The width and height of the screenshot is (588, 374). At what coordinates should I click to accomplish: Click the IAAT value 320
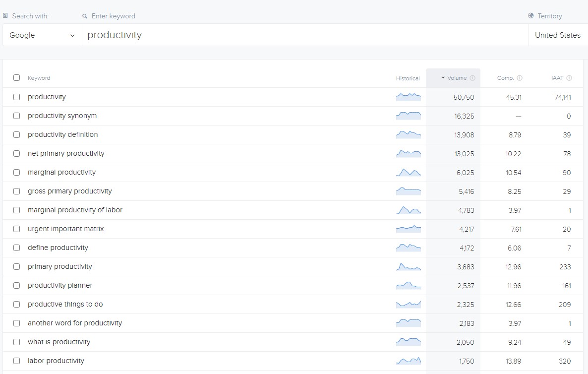tap(565, 361)
